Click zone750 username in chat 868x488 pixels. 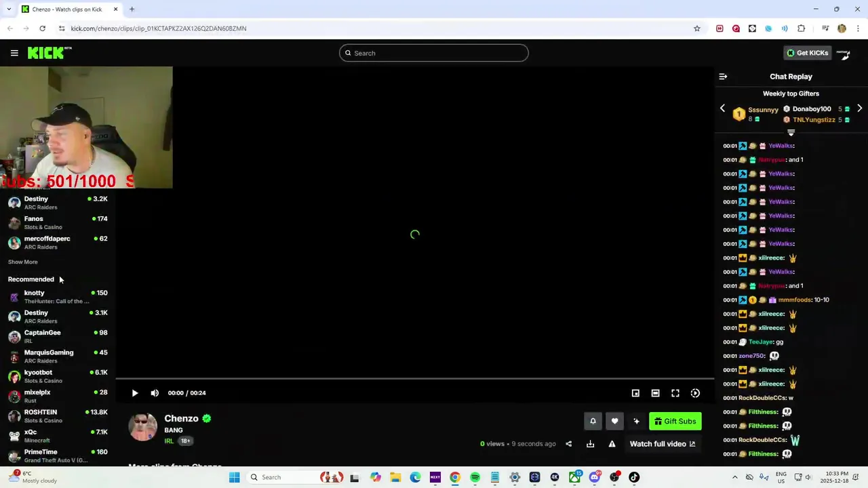(752, 356)
